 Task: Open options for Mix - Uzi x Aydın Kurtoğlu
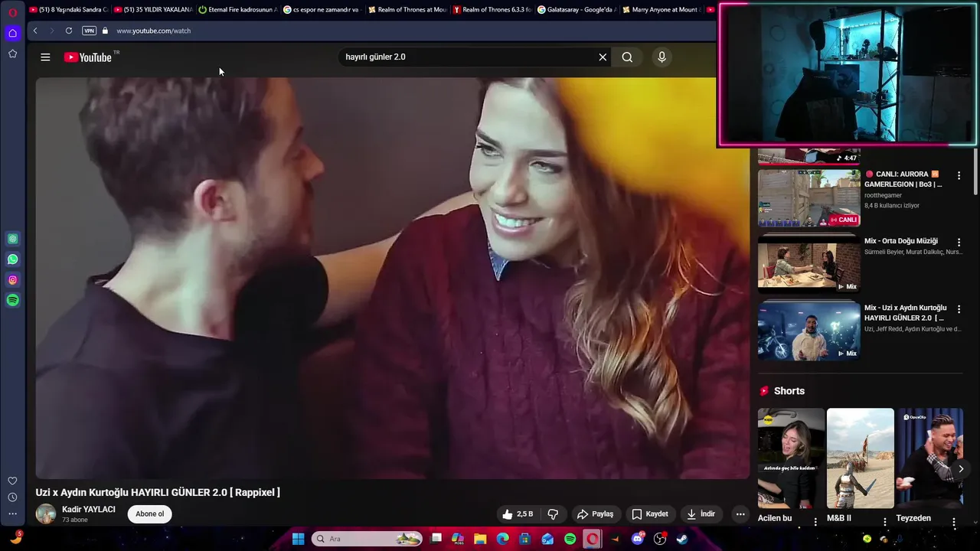click(959, 309)
